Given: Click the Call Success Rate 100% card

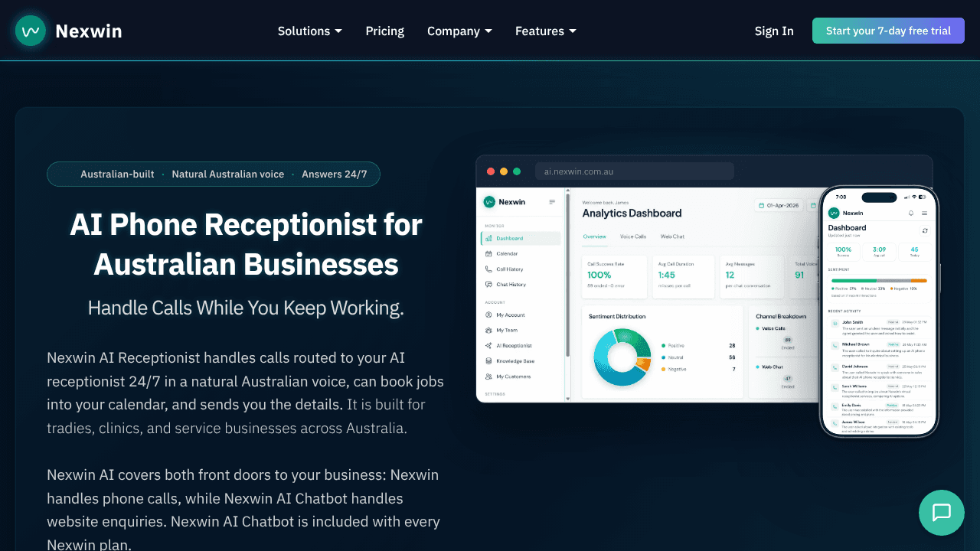Looking at the screenshot, I should click(615, 276).
